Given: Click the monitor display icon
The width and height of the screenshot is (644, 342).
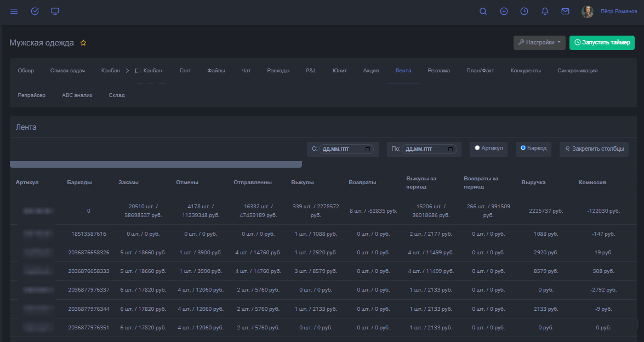Looking at the screenshot, I should (55, 12).
